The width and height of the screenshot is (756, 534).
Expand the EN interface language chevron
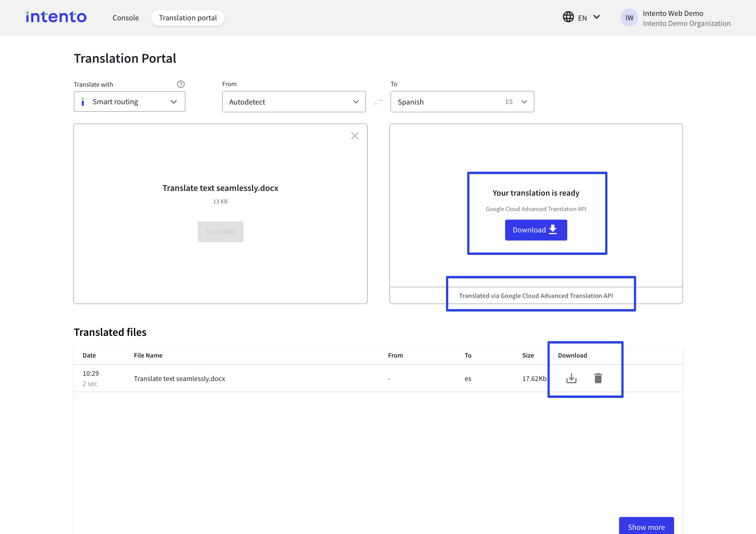coord(596,17)
